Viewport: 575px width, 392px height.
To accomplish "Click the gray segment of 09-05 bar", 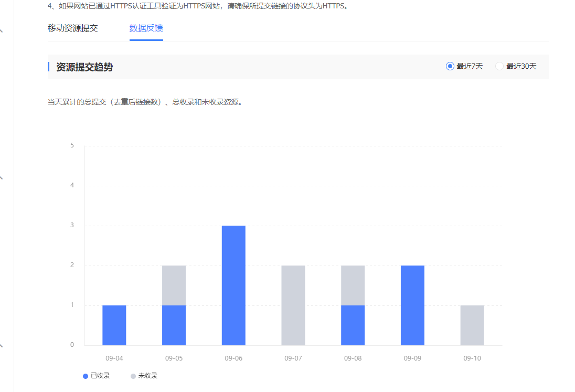I will 174,285.
